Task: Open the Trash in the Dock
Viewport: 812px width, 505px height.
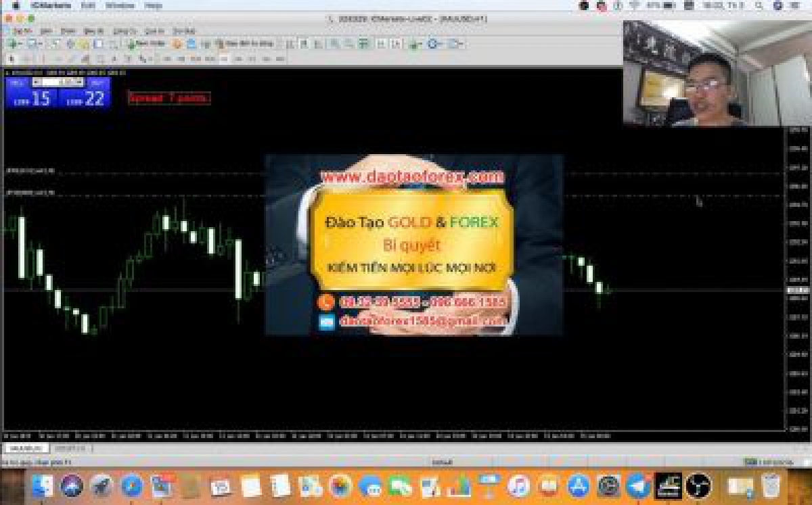Action: [x=770, y=485]
